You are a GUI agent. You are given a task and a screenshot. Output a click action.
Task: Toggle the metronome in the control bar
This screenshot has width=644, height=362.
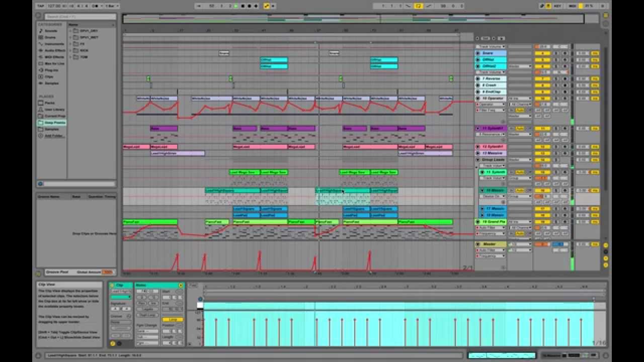95,6
